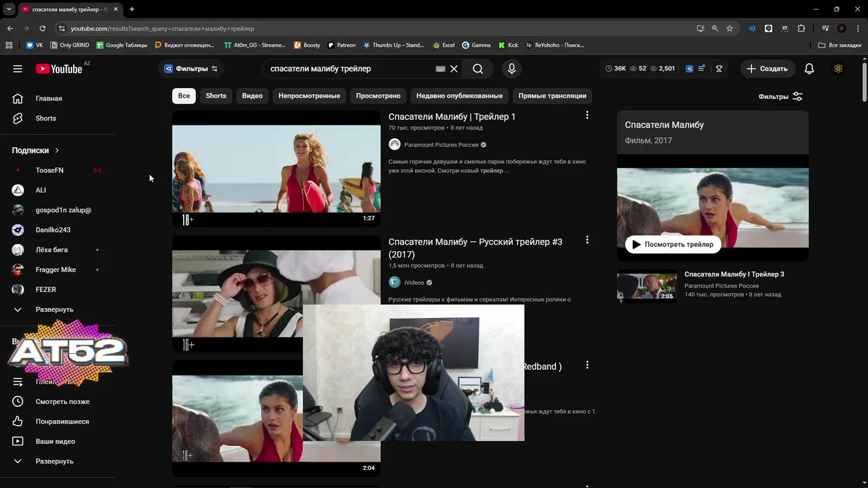Screen dimensions: 868x488
Task: Select the Все filter chip
Action: point(184,96)
